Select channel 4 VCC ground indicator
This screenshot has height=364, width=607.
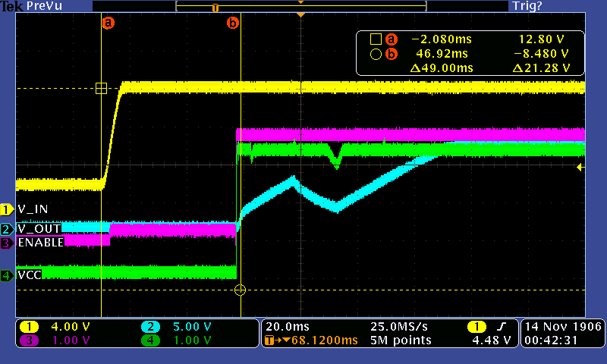pyautogui.click(x=6, y=276)
